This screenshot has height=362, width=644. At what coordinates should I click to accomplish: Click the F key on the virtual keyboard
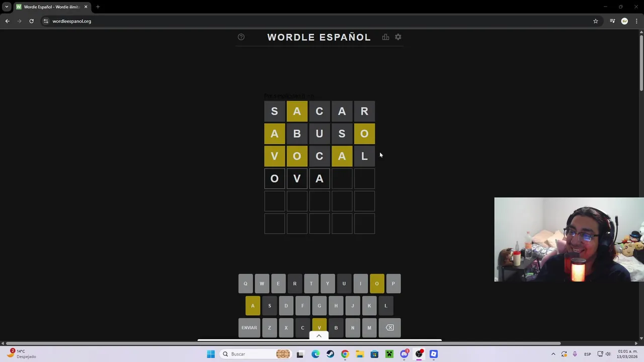pyautogui.click(x=302, y=306)
